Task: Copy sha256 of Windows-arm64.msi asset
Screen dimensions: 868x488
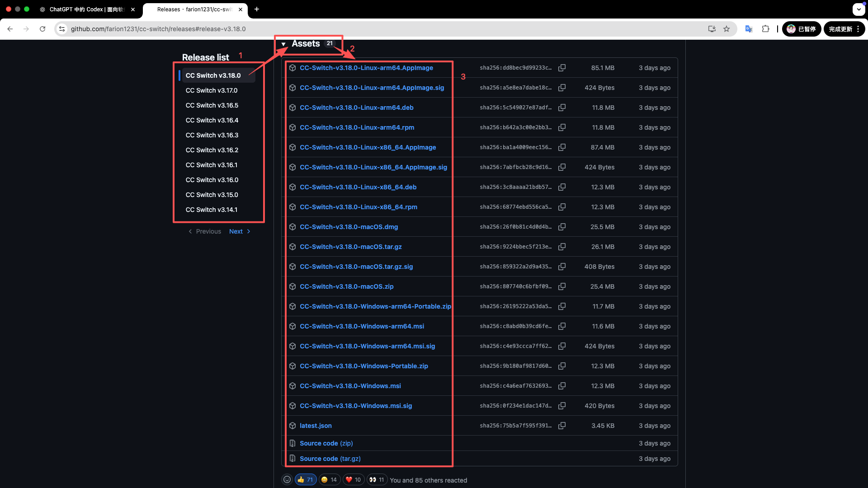Action: point(562,326)
